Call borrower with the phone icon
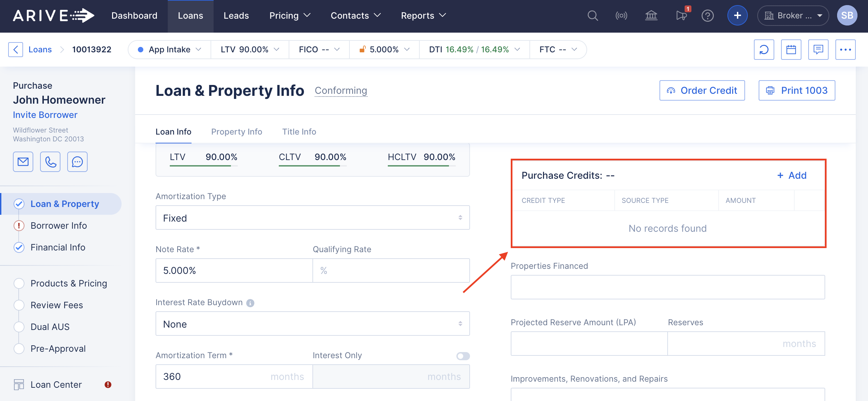Image resolution: width=868 pixels, height=401 pixels. tap(50, 162)
